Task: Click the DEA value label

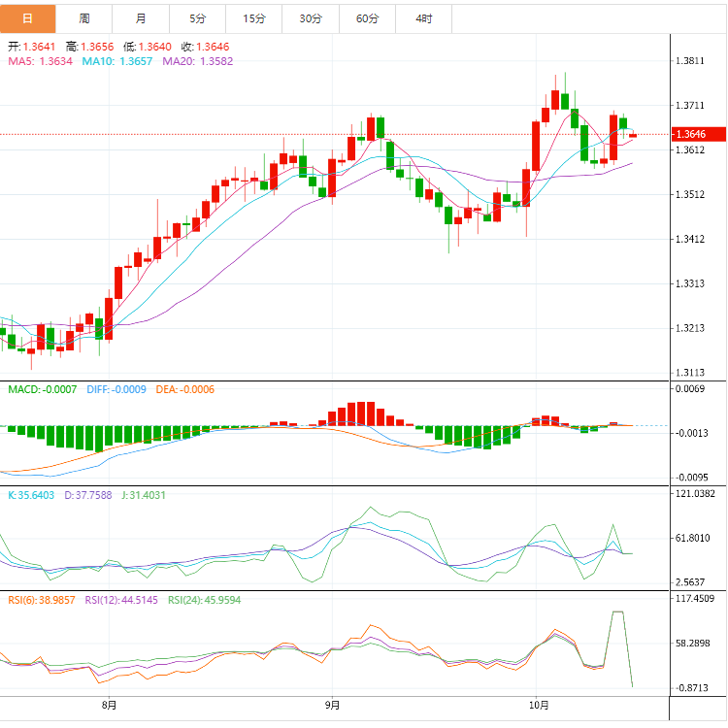Action: pos(184,389)
